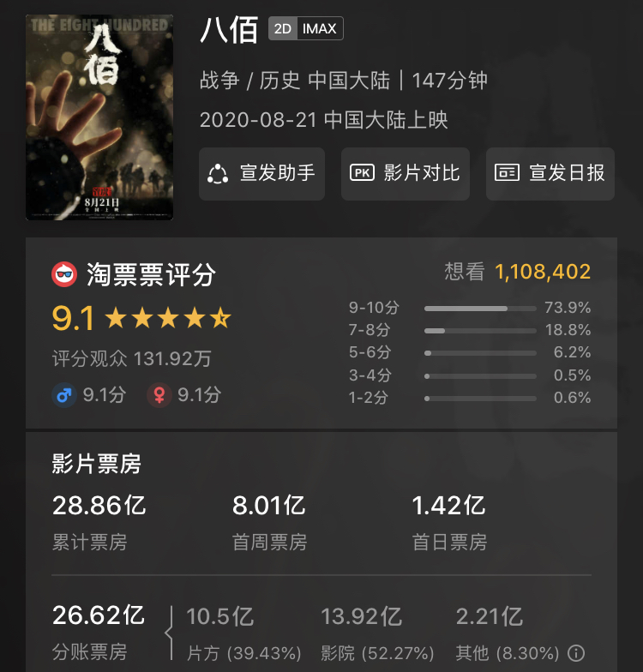Select the male rating icon
The height and width of the screenshot is (672, 643).
point(64,394)
